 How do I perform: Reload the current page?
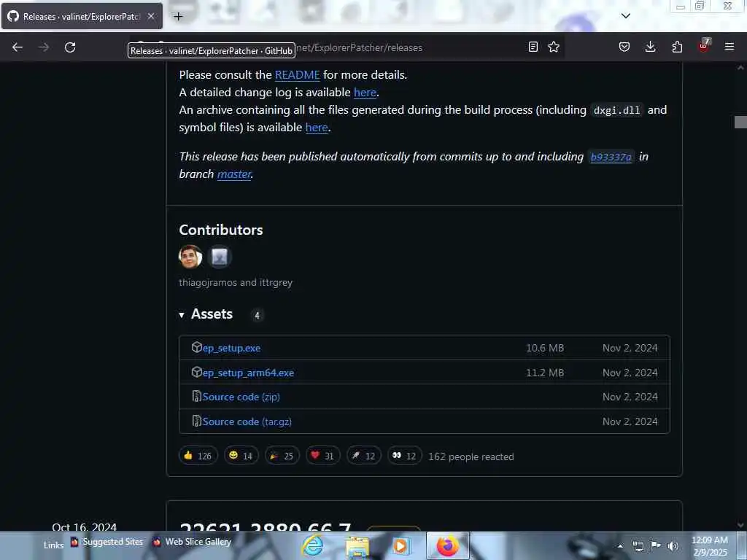(x=70, y=47)
